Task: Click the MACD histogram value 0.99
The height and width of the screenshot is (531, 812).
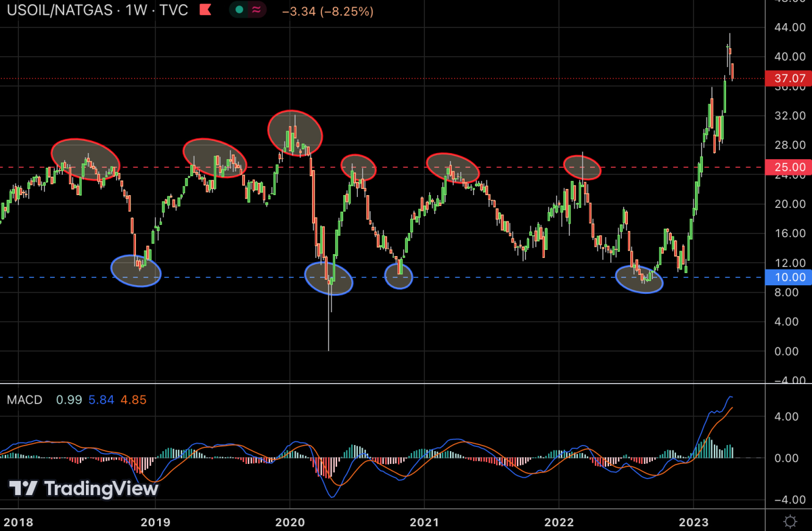Action: pos(68,400)
